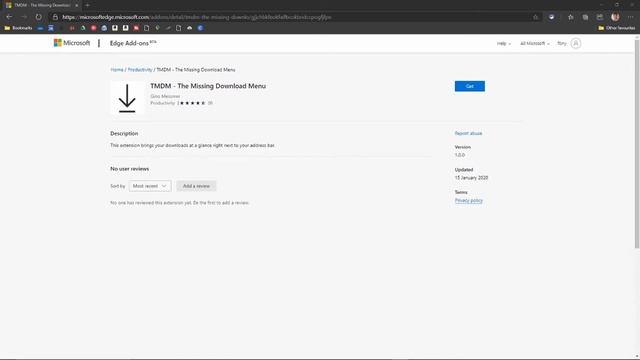Open the browser profile avatar
The height and width of the screenshot is (360, 640).
coord(615,17)
